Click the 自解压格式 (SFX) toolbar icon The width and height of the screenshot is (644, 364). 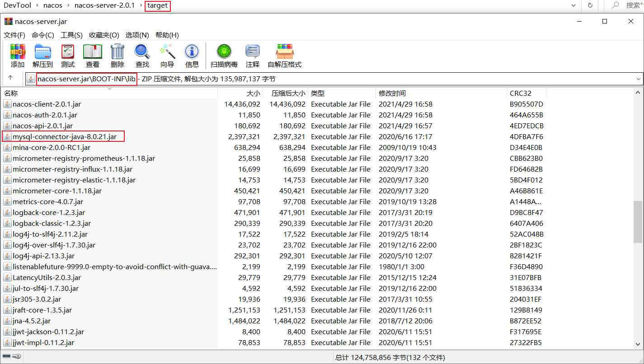pos(285,51)
